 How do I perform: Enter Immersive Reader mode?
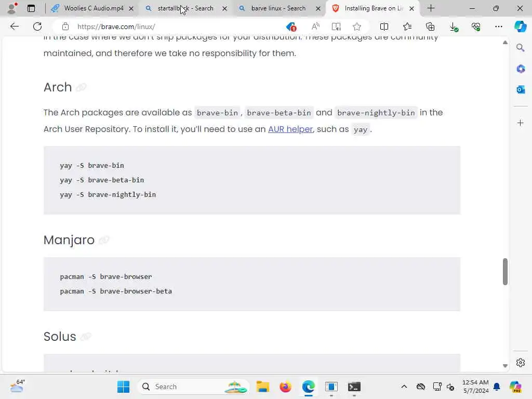(x=336, y=26)
